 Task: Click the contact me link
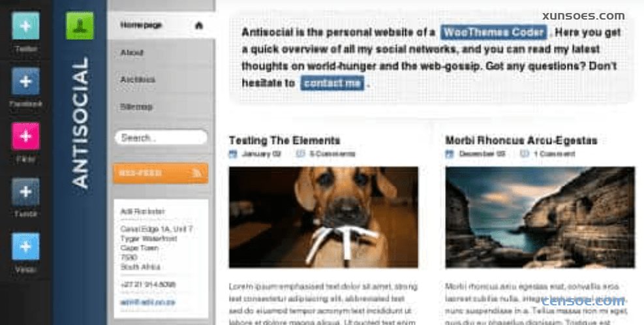click(x=332, y=83)
